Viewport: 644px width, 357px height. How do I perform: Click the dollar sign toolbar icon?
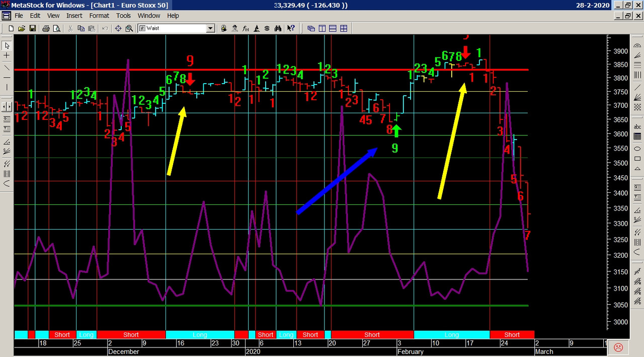click(267, 28)
